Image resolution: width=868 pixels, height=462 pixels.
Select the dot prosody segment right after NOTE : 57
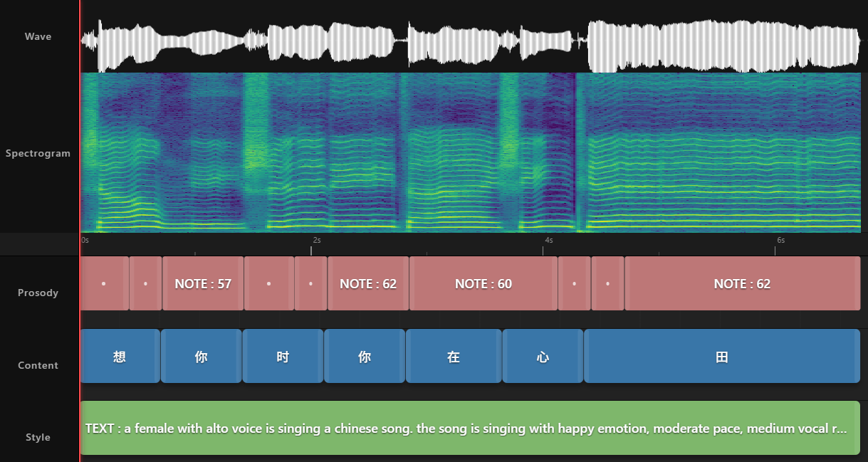tap(268, 283)
